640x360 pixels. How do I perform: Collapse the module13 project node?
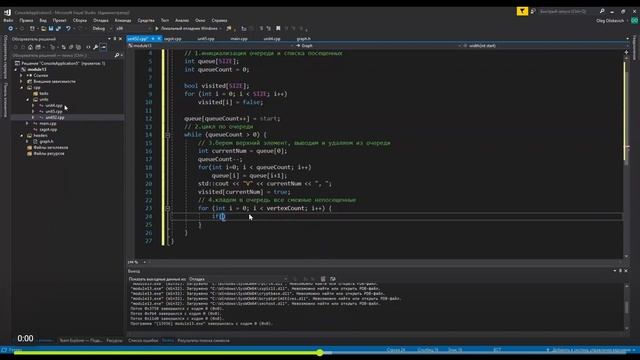[x=16, y=69]
